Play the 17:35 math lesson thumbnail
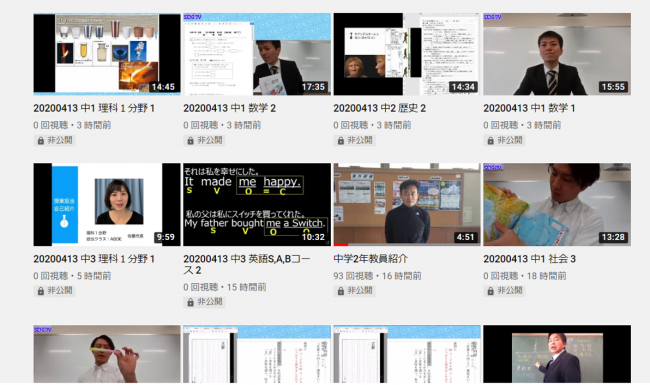 click(x=257, y=54)
